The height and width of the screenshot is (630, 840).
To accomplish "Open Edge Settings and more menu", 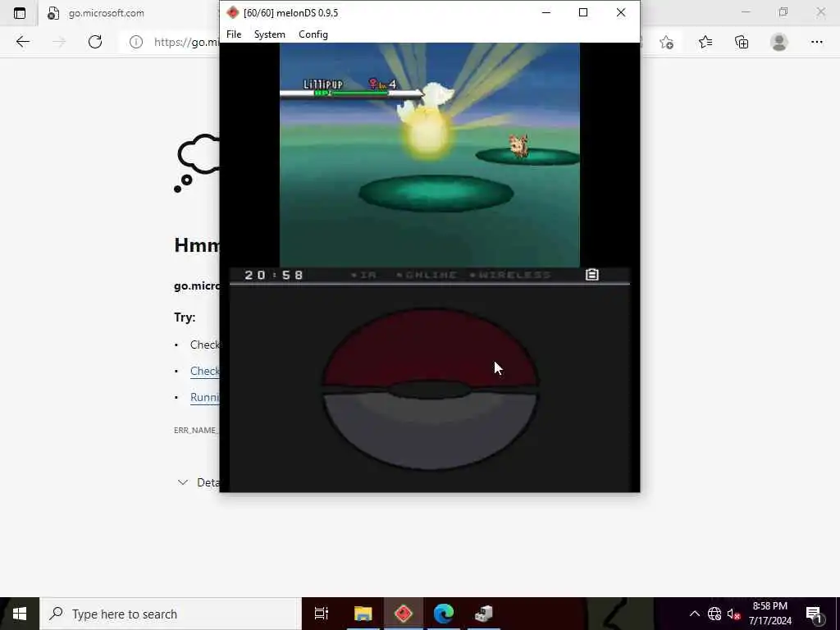I will (816, 43).
